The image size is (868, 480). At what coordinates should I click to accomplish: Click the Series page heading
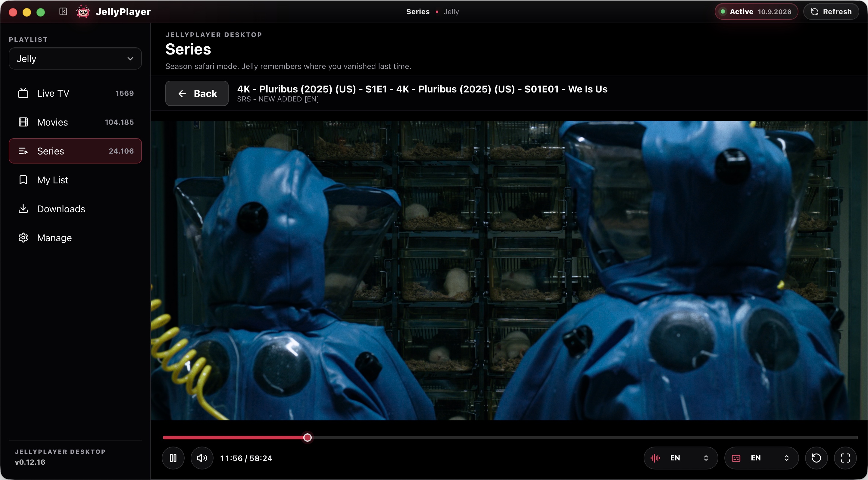[x=188, y=49]
